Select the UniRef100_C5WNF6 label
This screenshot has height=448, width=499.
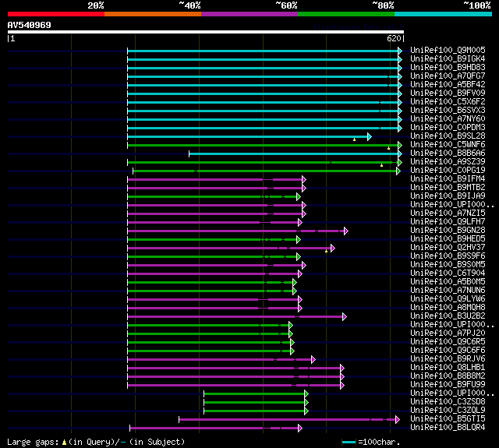(x=448, y=145)
